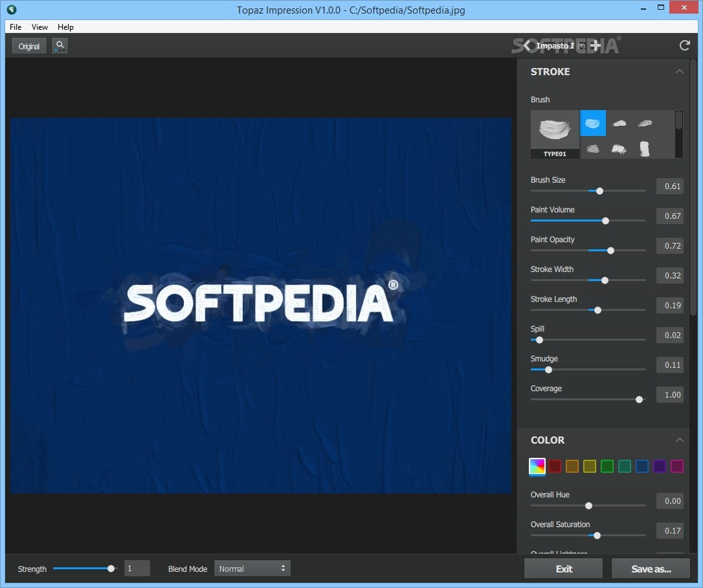
Task: Click the Impasto I preset name
Action: 555,46
